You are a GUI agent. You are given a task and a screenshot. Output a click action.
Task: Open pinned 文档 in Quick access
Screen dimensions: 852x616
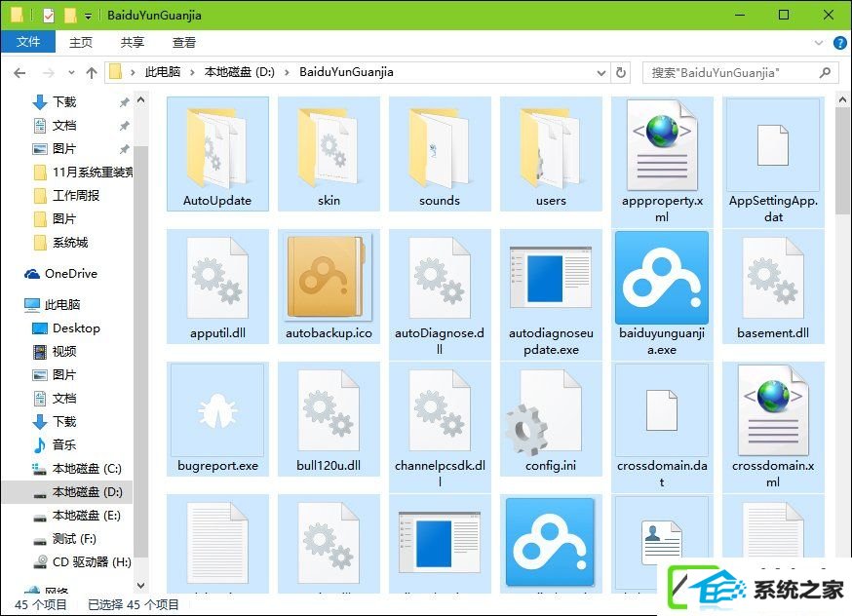pos(64,126)
